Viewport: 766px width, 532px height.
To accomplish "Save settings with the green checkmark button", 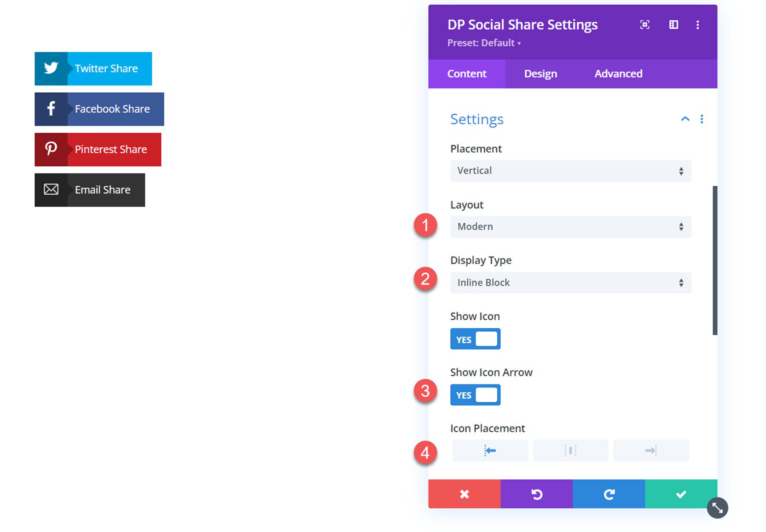I will [681, 494].
